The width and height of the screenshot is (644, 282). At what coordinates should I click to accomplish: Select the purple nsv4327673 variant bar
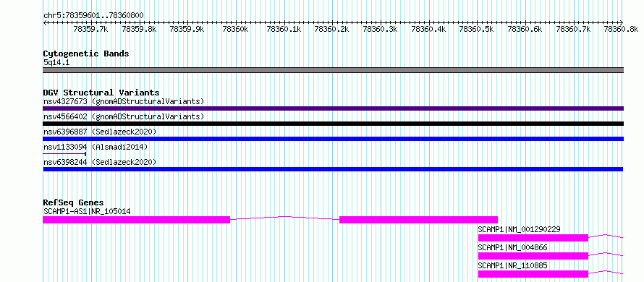coord(333,108)
